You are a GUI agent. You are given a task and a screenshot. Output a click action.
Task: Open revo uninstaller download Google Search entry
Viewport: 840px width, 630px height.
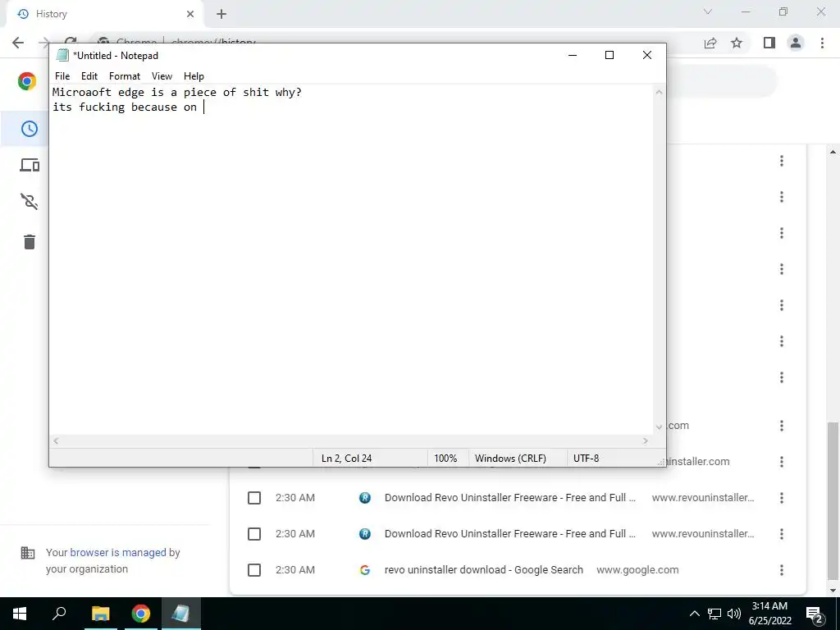483,570
